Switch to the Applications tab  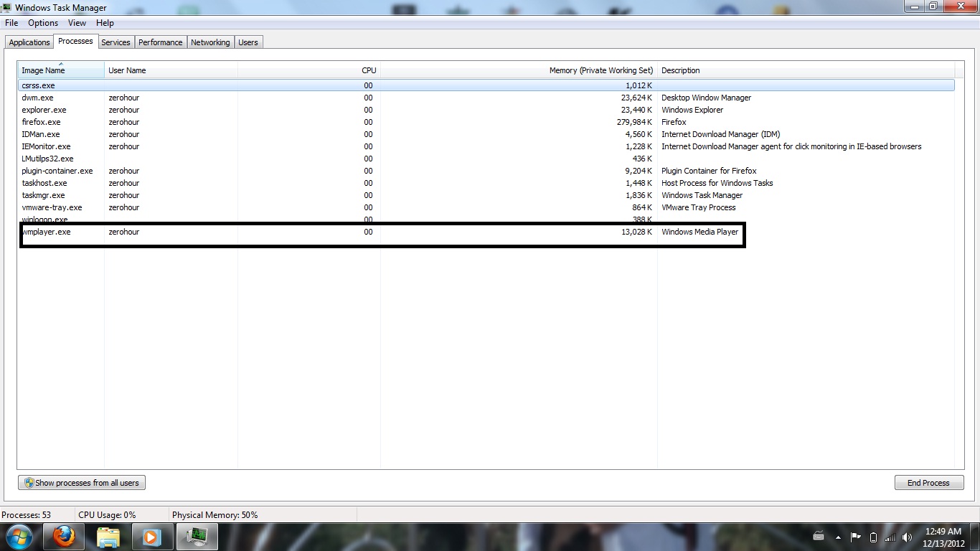[x=29, y=42]
